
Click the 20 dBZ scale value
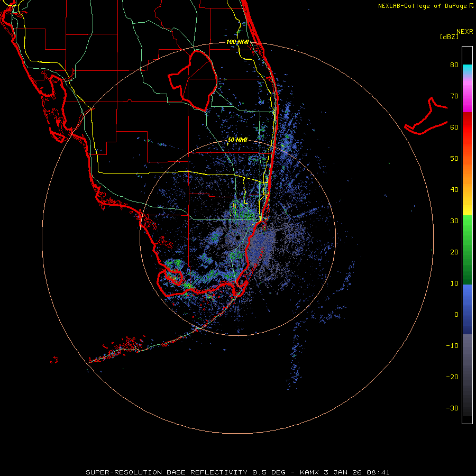(454, 253)
